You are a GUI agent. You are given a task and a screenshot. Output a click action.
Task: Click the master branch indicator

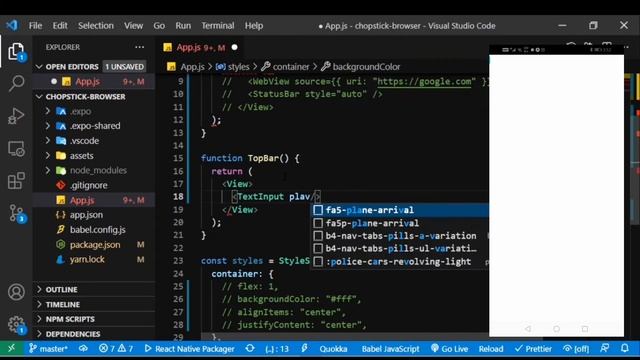48,349
